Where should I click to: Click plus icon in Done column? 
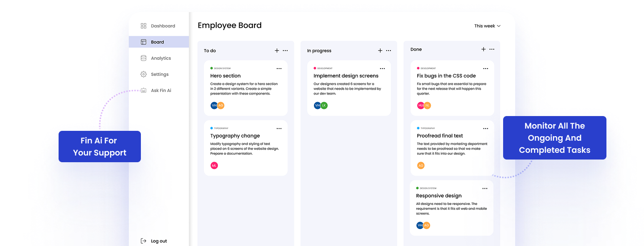(483, 49)
